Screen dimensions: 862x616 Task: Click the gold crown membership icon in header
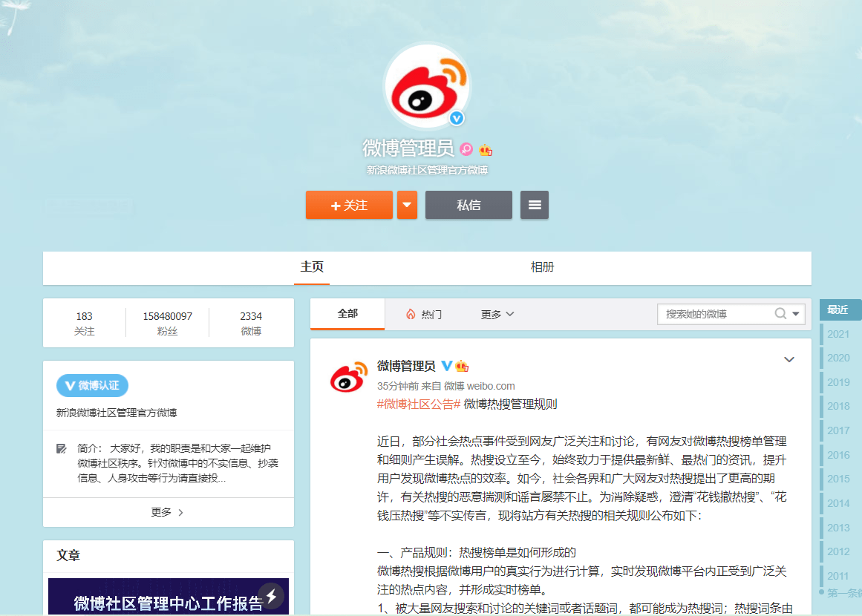coord(486,149)
